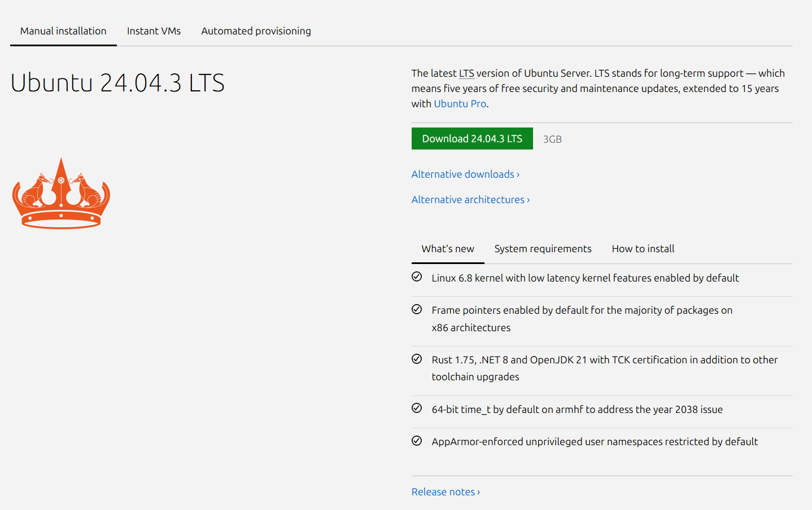
Task: Click the 3GB file size label
Action: [552, 139]
